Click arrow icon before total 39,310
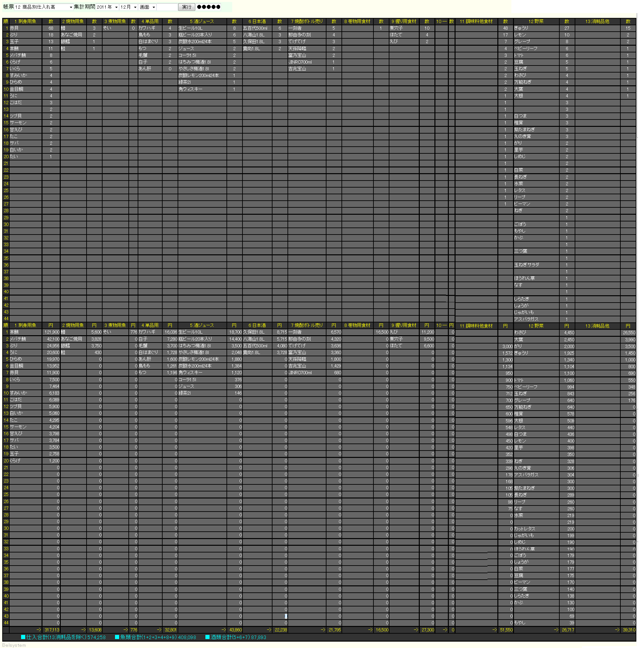Screen dimensions: 644x648 click(617, 630)
